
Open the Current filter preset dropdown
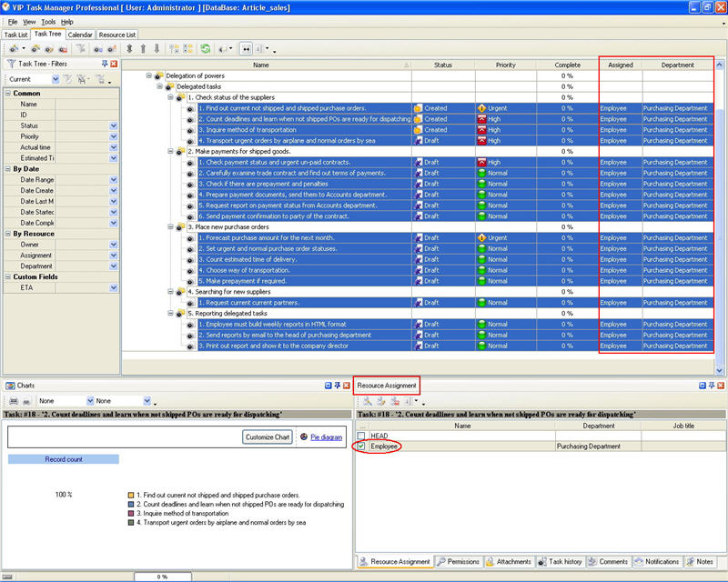tap(56, 79)
